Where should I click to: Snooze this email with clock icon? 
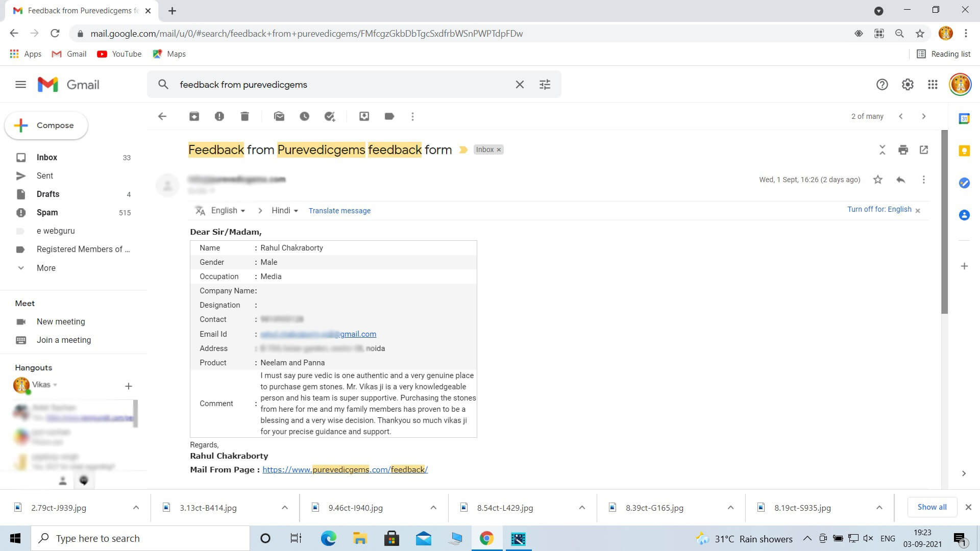point(304,116)
